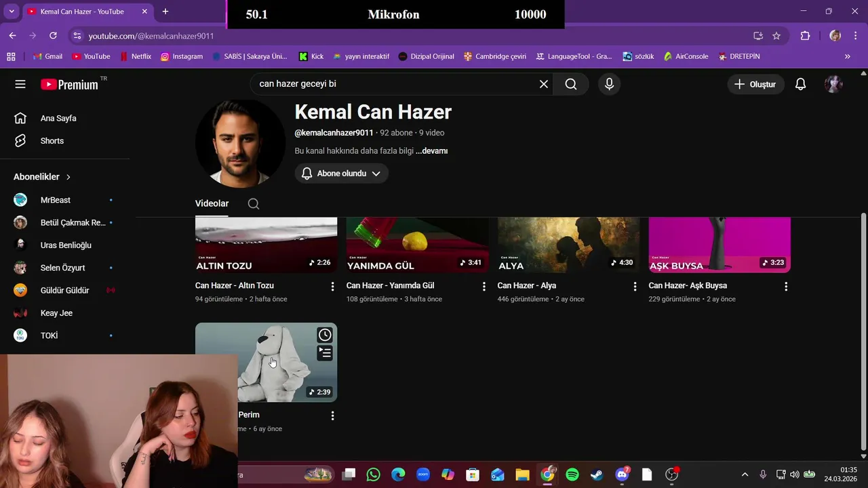Screen dimensions: 868x488
Task: Open the Cambridge çeviri bookmark
Action: [494, 56]
